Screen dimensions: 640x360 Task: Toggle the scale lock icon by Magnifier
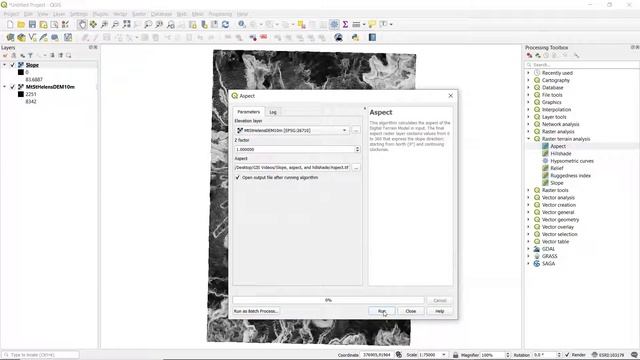(456, 355)
